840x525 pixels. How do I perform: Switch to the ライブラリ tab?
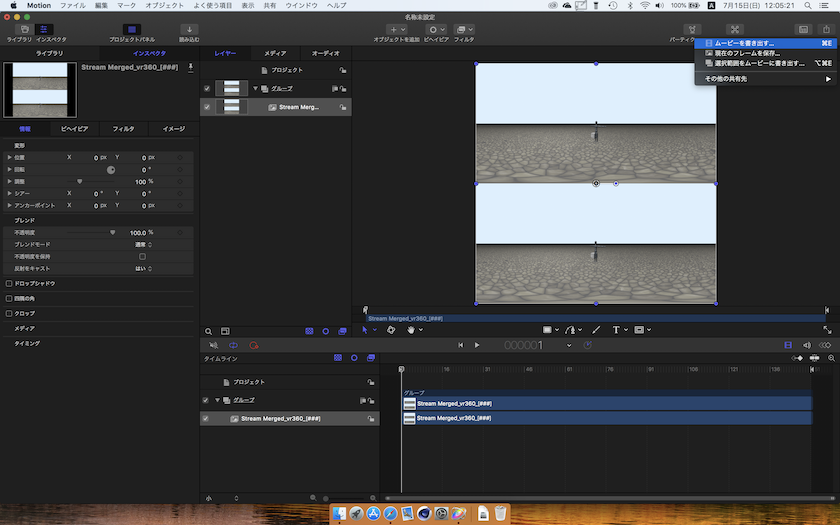[49, 54]
